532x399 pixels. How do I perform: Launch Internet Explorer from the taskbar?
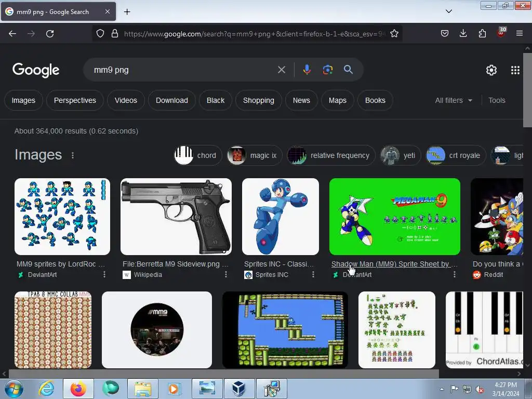point(46,389)
